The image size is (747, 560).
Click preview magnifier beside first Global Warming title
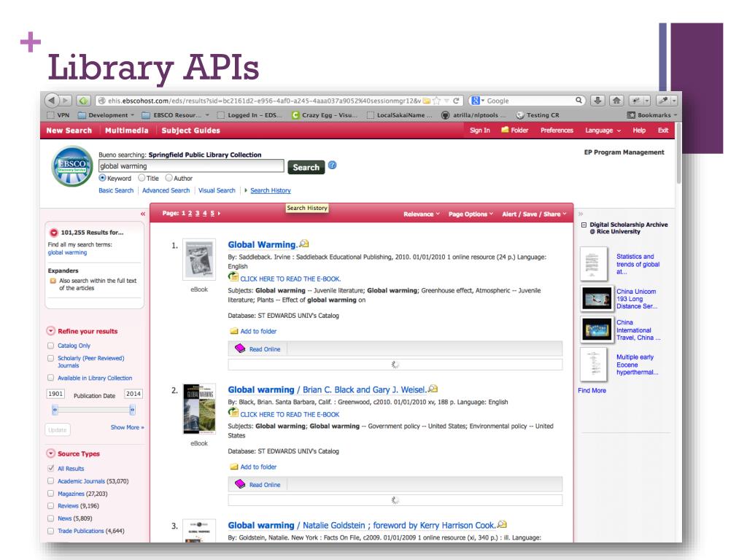pos(304,244)
